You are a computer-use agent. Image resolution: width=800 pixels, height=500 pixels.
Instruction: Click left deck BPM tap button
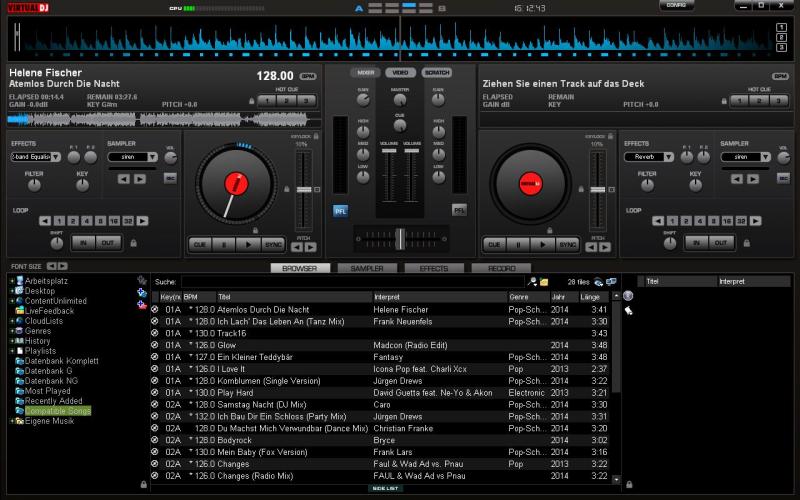(308, 77)
